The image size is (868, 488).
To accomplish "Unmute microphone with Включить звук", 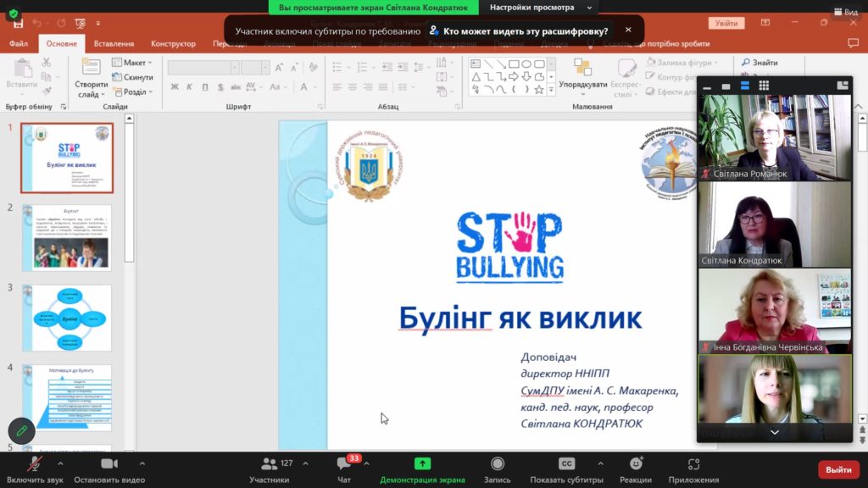I will click(x=34, y=470).
